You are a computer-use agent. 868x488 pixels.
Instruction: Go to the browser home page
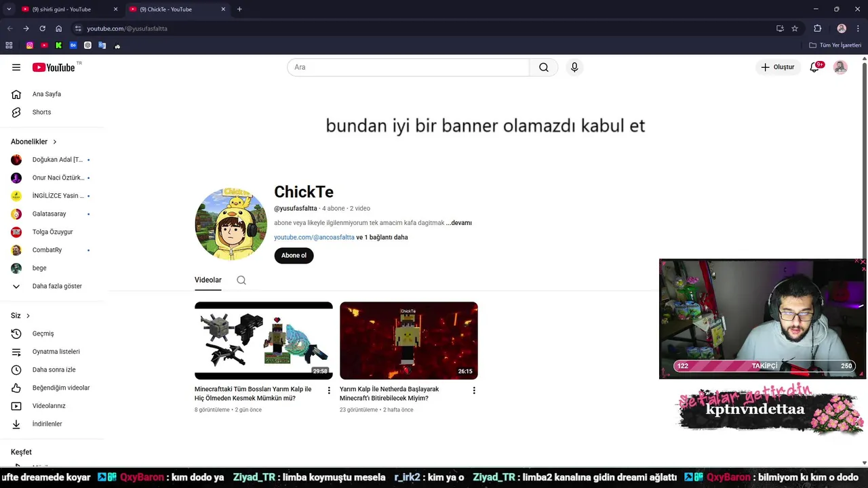click(58, 28)
